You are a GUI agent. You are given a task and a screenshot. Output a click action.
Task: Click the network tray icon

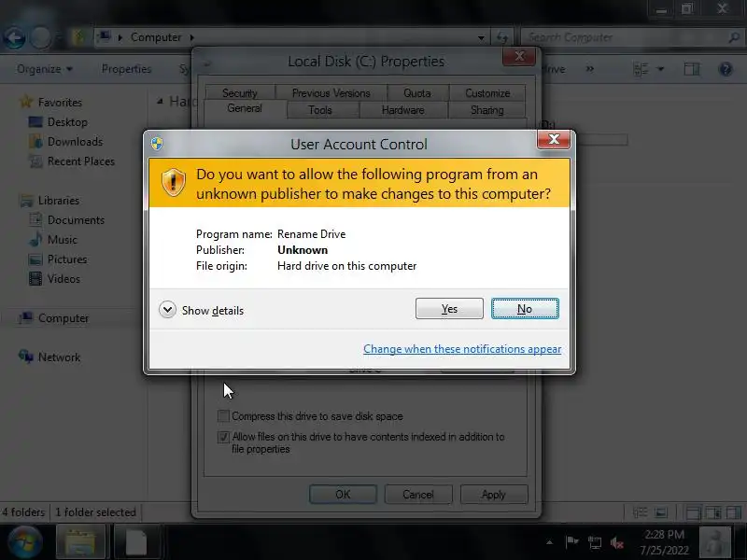point(595,542)
